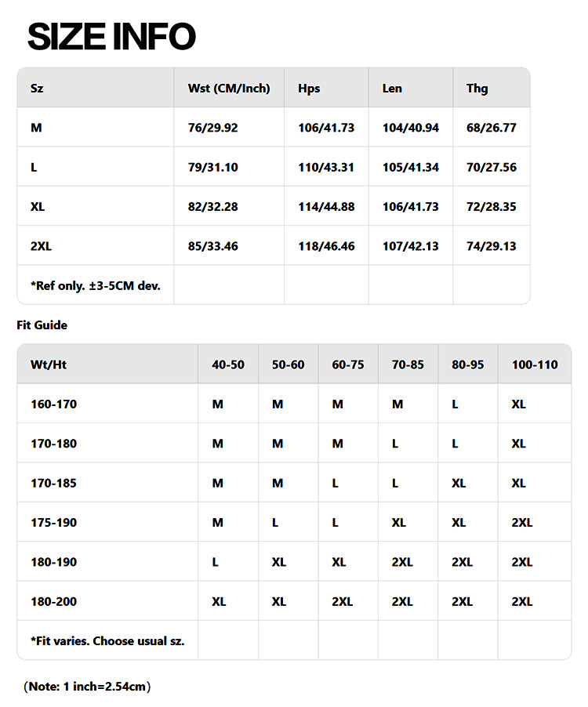This screenshot has width=588, height=707.
Task: Click the 160-170 height row label
Action: coord(53,404)
